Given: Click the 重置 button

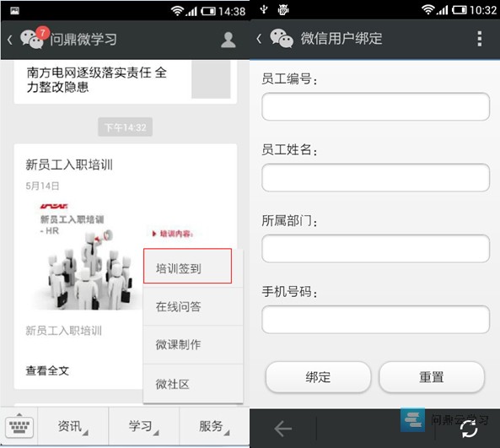Looking at the screenshot, I should (432, 377).
